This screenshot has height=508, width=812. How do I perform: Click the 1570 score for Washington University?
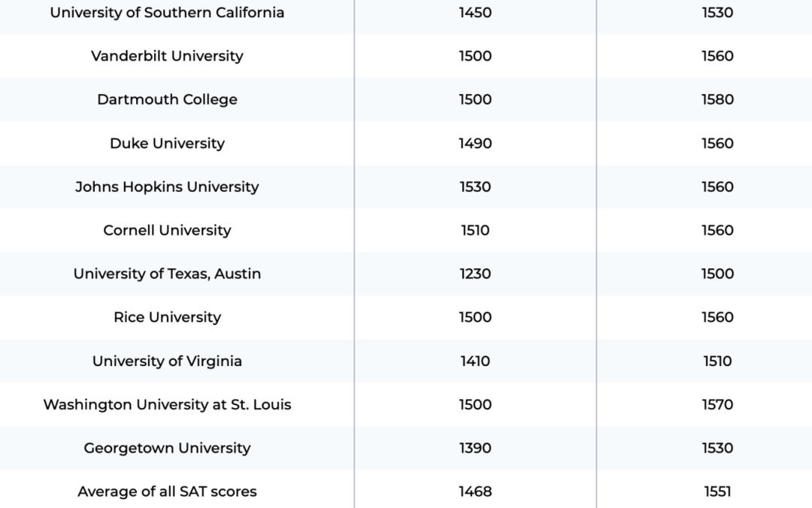point(717,405)
